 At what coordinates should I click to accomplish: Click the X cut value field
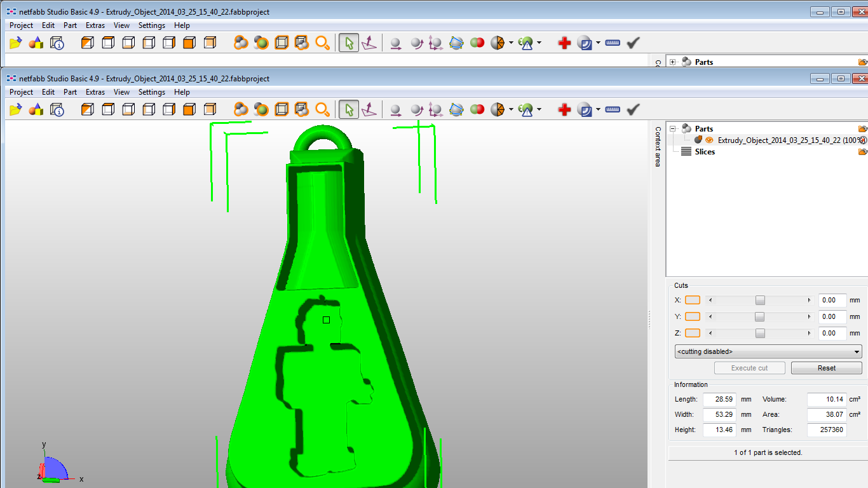(832, 300)
